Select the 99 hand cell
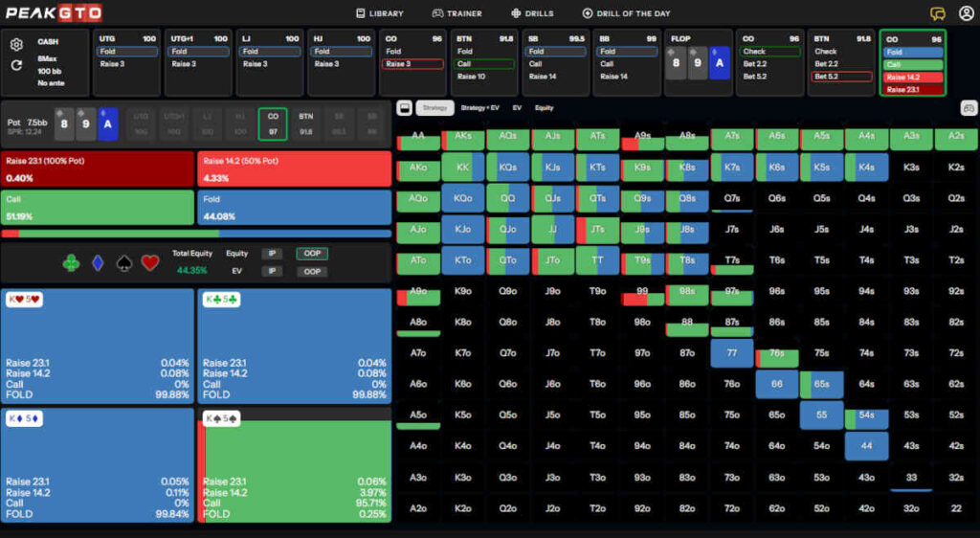Viewport: 980px width, 538px height. pos(642,294)
